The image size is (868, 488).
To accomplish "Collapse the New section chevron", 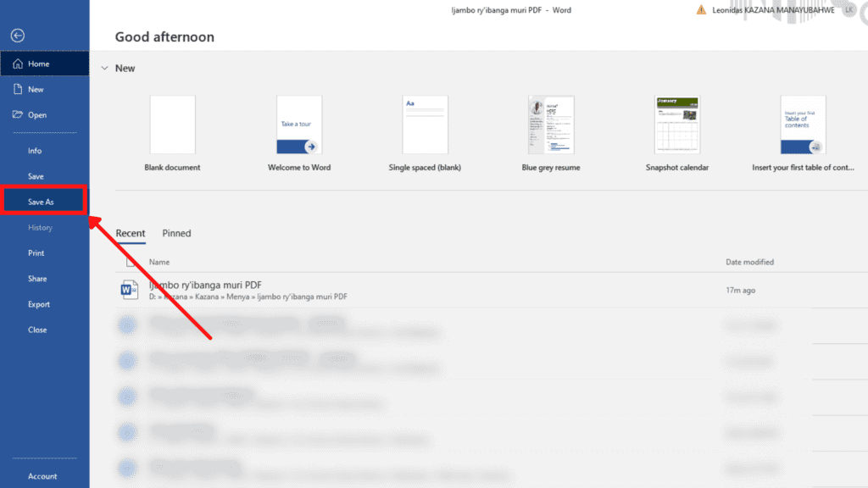I will 104,68.
